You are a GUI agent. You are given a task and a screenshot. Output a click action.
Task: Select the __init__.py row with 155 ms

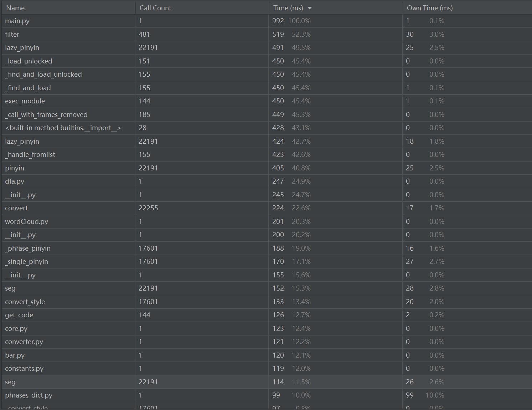[x=267, y=275]
